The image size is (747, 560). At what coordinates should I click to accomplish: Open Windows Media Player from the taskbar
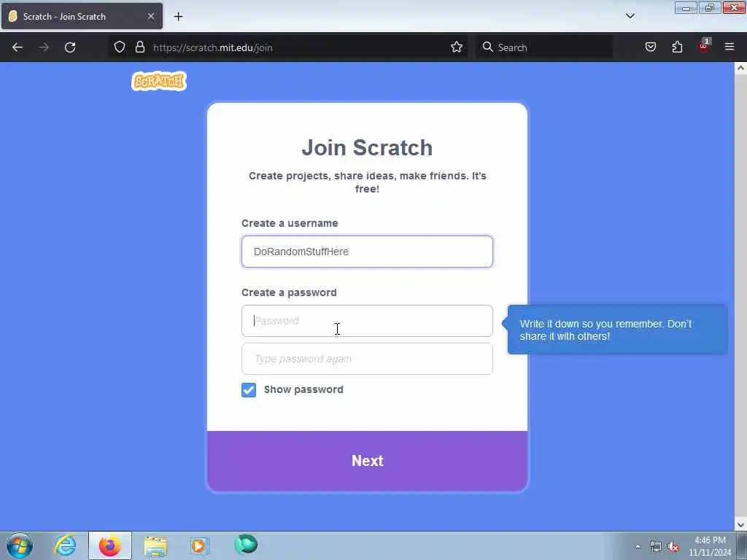200,545
